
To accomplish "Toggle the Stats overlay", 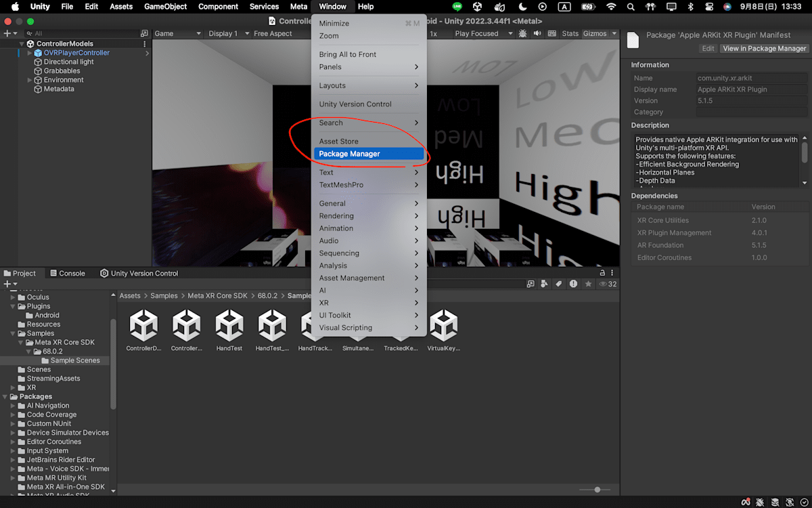I will pos(570,34).
